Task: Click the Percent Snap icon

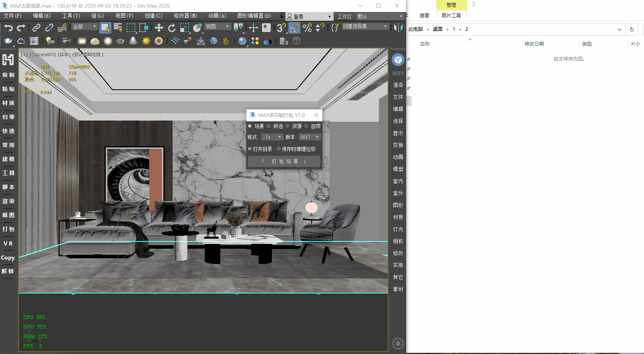Action: tap(307, 28)
